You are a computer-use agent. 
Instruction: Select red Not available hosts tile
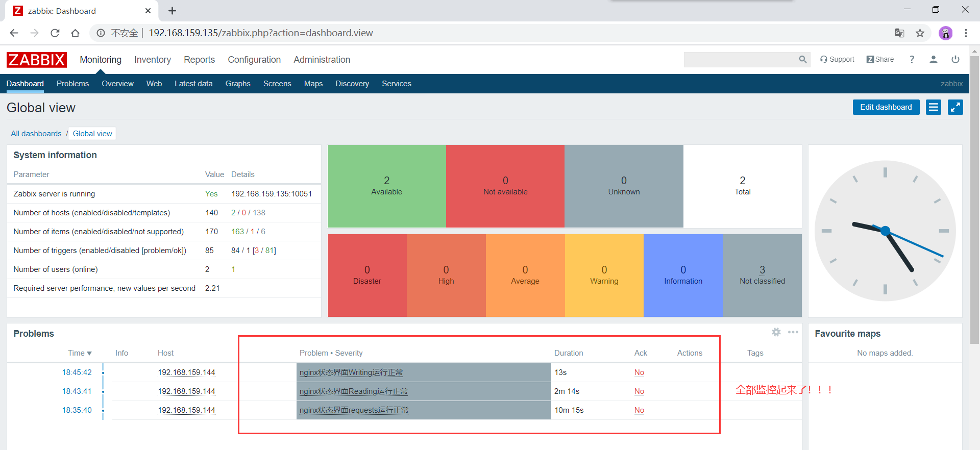(x=505, y=186)
